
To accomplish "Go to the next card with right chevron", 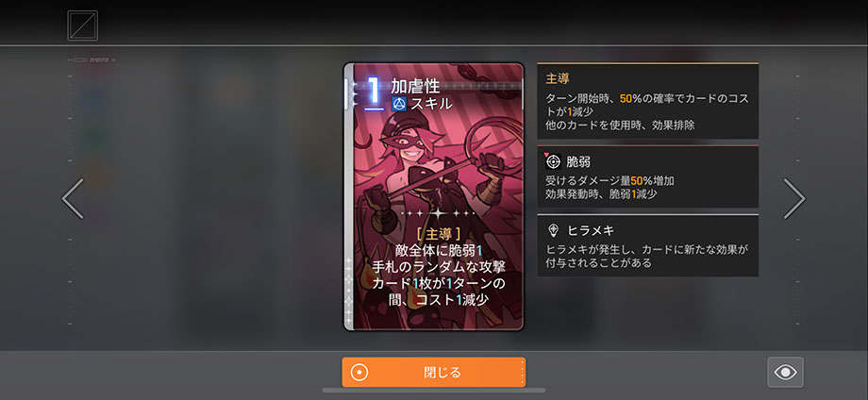I will (x=793, y=199).
